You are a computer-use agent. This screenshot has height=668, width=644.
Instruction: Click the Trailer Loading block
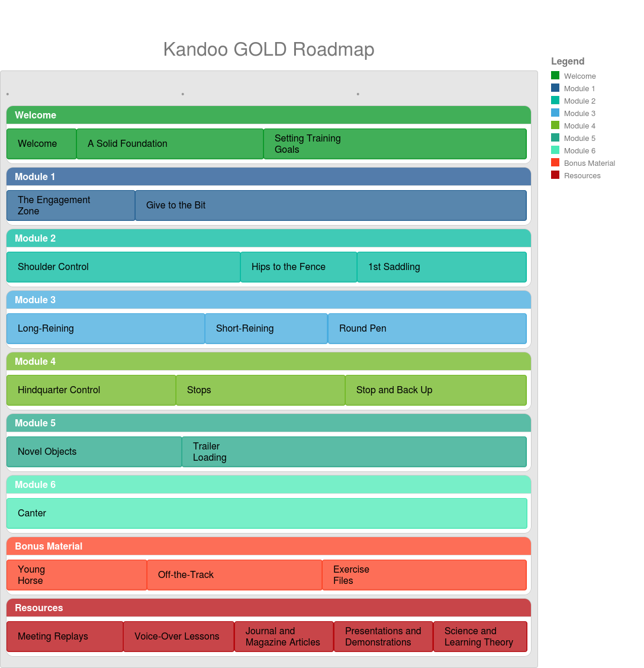coord(355,452)
